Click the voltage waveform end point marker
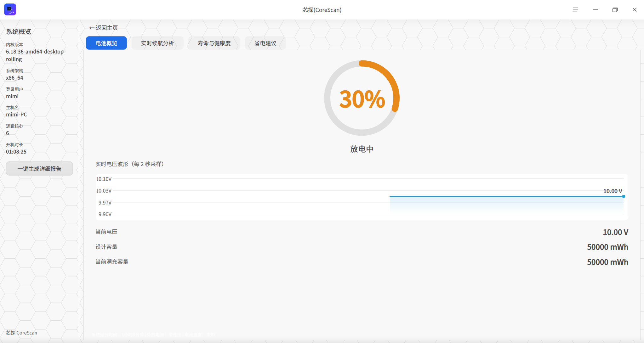 (x=624, y=196)
